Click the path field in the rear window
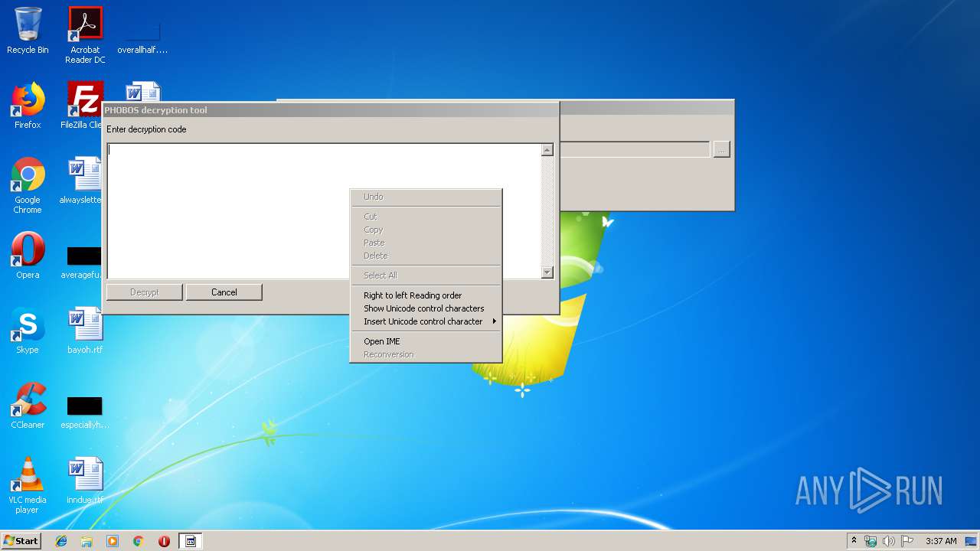 pos(635,149)
